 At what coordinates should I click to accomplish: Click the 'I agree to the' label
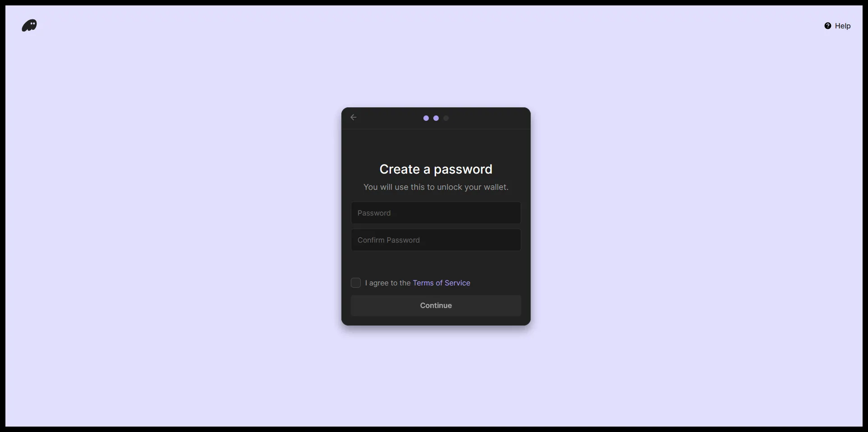tap(388, 283)
